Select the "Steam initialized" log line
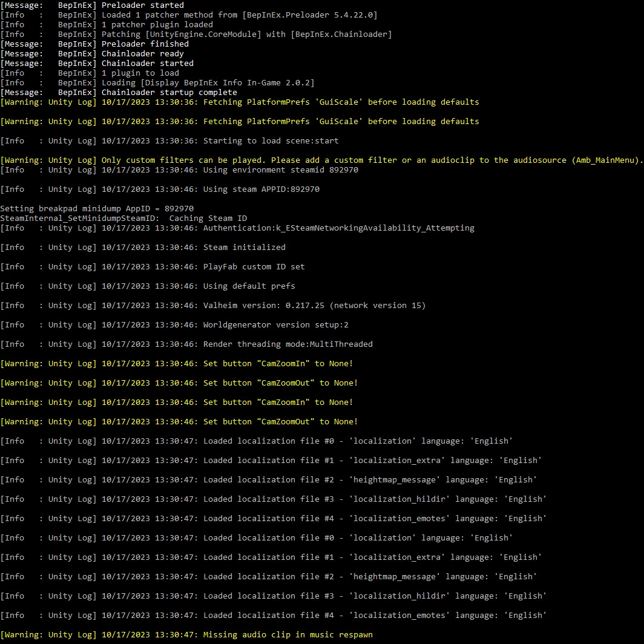 143,247
